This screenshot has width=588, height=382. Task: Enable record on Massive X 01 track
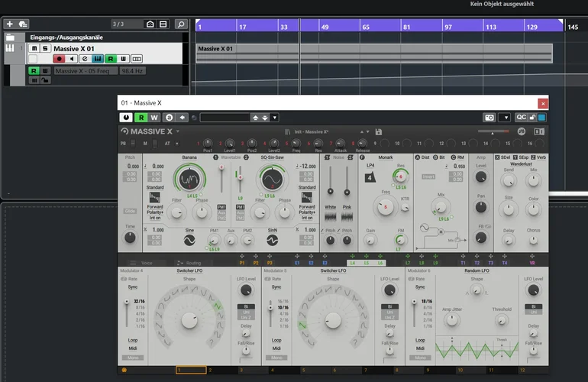pyautogui.click(x=59, y=59)
